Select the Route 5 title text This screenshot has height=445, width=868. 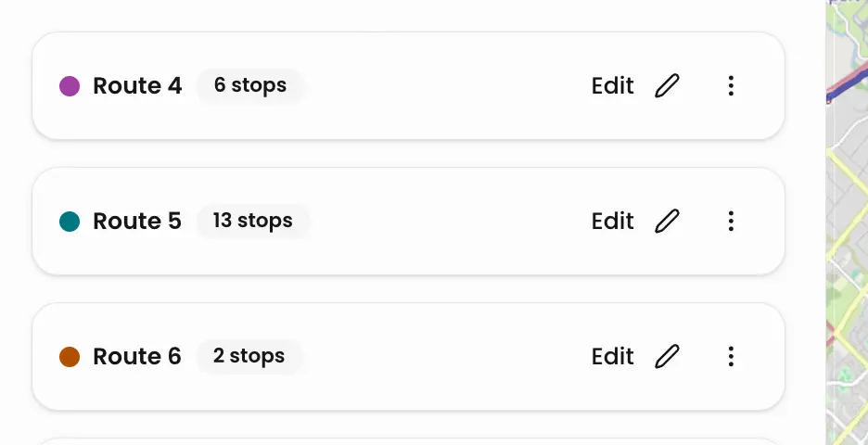[x=137, y=222]
